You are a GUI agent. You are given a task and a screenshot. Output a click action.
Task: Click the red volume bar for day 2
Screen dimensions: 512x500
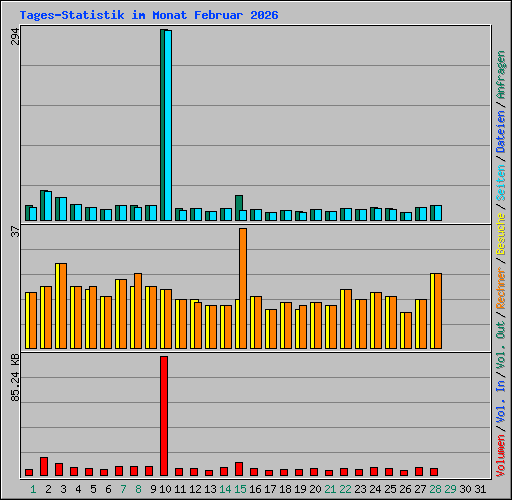tap(44, 466)
